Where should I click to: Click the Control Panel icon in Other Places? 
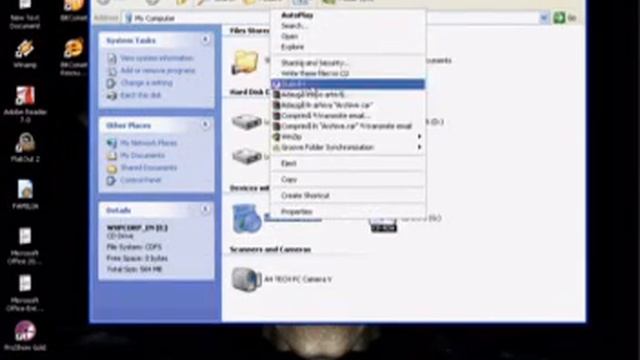(x=111, y=180)
